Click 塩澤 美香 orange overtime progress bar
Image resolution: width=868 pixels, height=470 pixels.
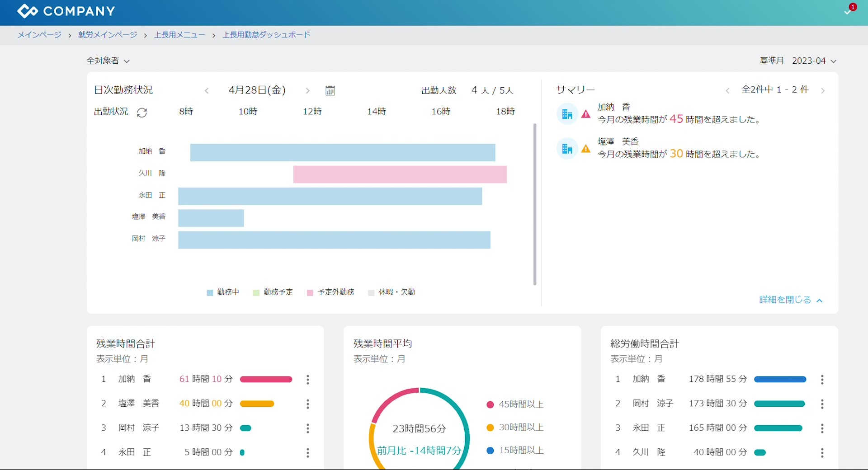[257, 404]
